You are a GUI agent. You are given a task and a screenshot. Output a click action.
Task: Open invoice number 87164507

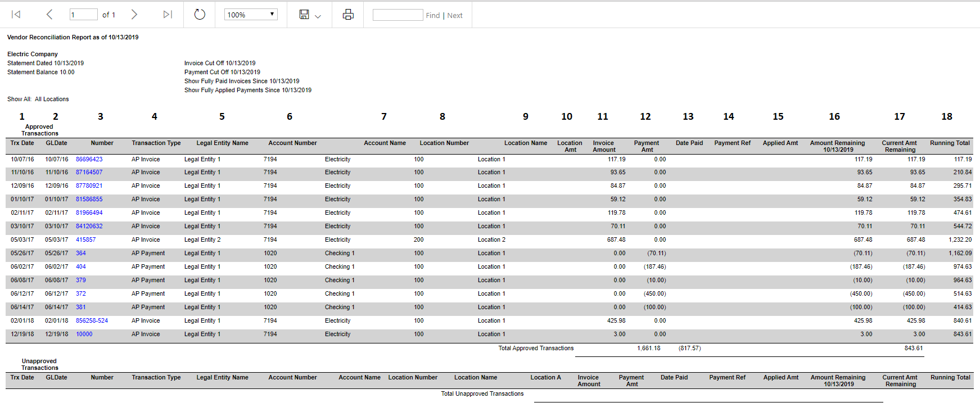click(89, 172)
